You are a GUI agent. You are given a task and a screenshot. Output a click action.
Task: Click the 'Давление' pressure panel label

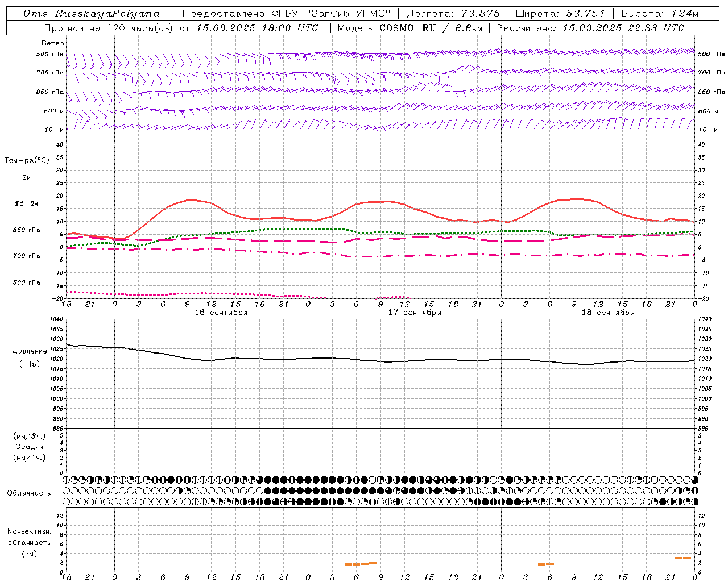pyautogui.click(x=31, y=351)
